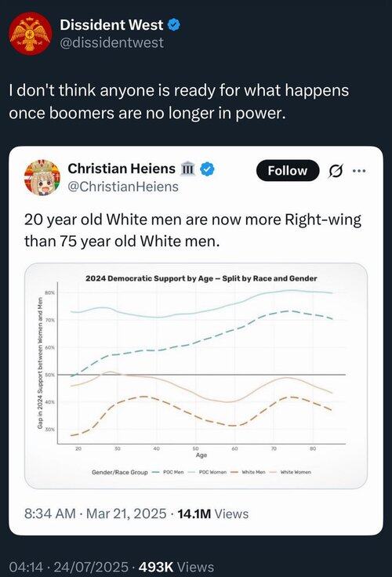392x577 pixels.
Task: Click White Men legend entry
Action: (249, 472)
